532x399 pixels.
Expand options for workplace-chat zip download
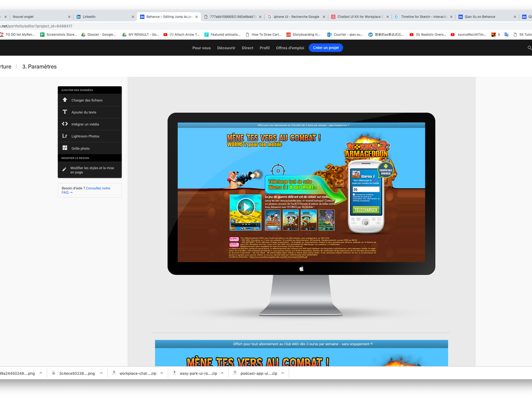tap(162, 373)
